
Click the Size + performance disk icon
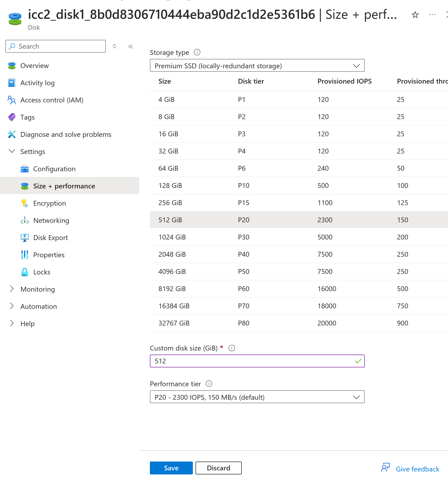(x=25, y=186)
